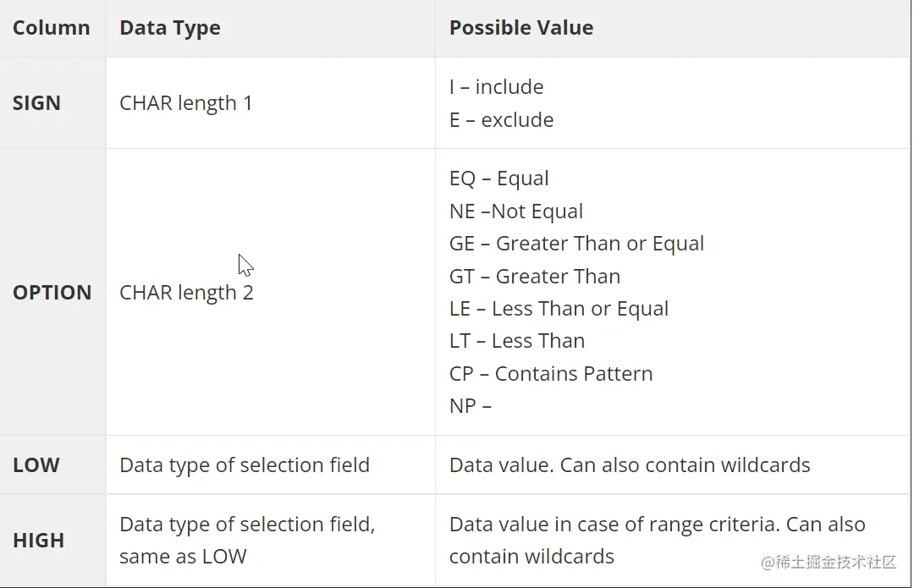Click the 'NP –' line
Viewport: 914px width, 588px height.
[x=470, y=406]
